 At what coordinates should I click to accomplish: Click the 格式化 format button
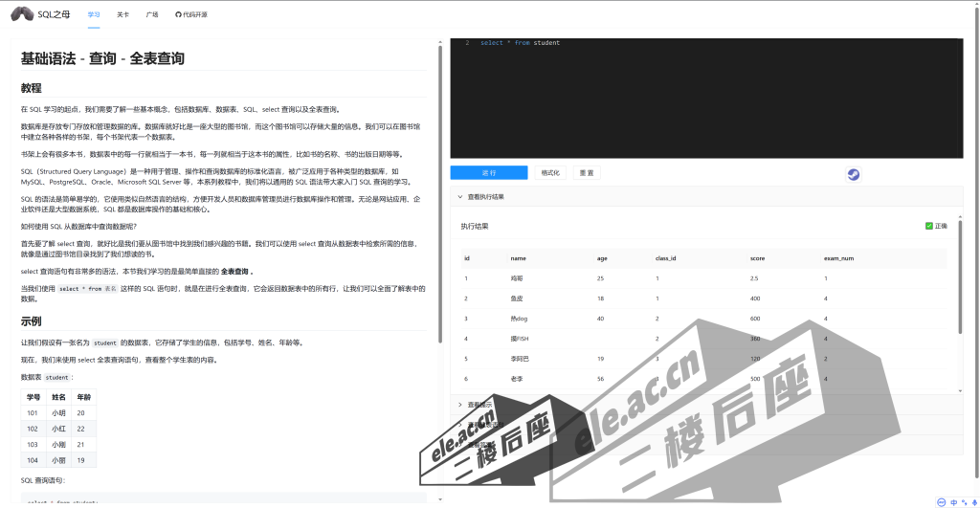point(550,172)
